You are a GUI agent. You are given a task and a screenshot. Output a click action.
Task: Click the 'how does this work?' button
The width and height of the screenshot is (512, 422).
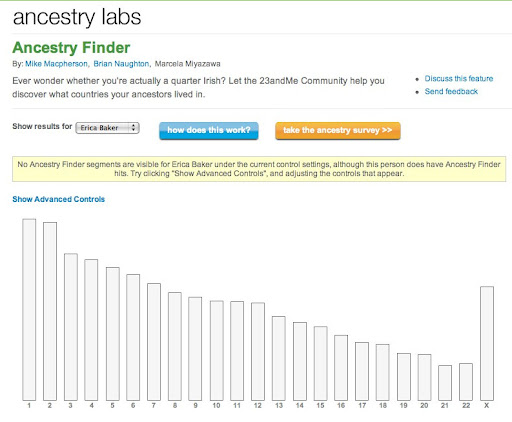click(209, 130)
